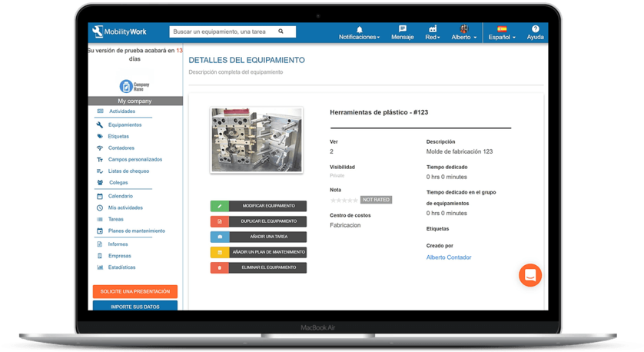This screenshot has width=644, height=352.
Task: Click the Calendario calendar icon
Action: (100, 196)
